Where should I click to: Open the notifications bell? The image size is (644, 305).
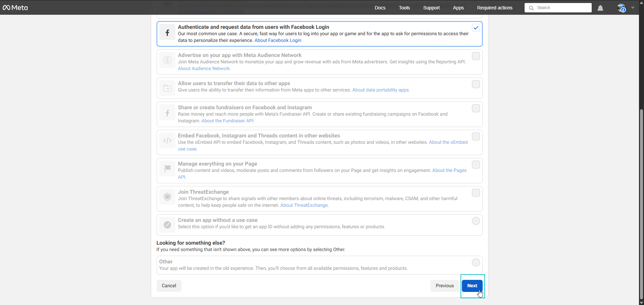point(600,8)
